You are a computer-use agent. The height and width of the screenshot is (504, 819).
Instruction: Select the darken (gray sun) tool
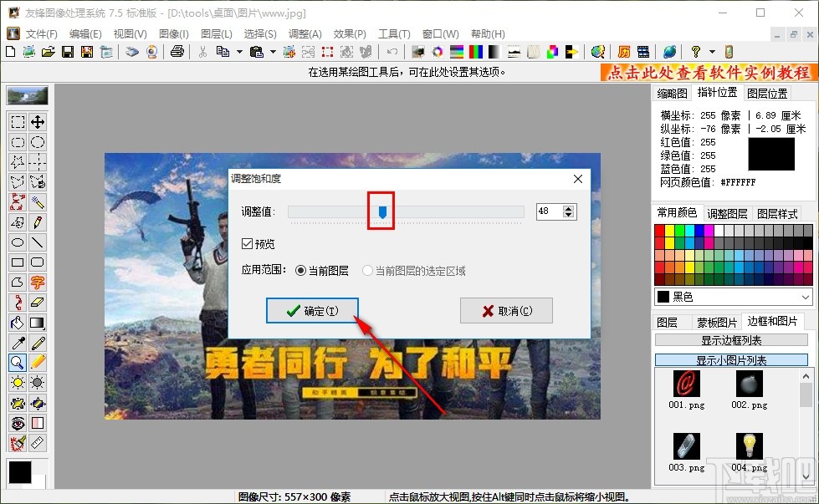[x=38, y=383]
